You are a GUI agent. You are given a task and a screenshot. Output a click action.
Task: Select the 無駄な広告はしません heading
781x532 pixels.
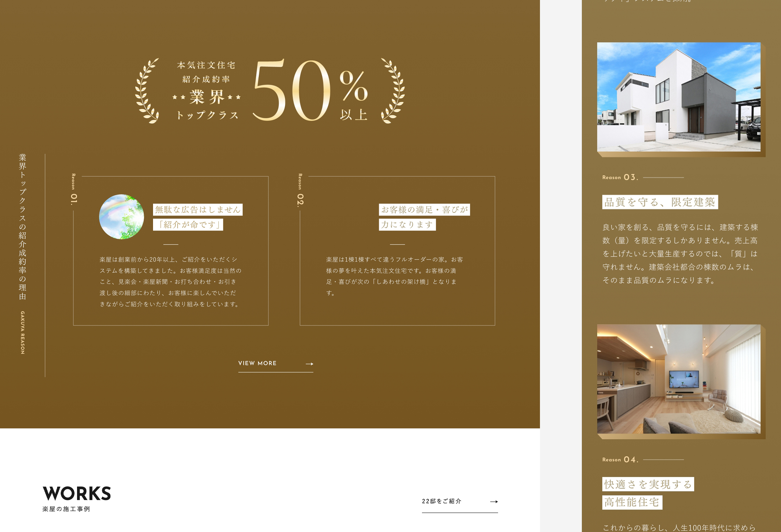(x=198, y=210)
